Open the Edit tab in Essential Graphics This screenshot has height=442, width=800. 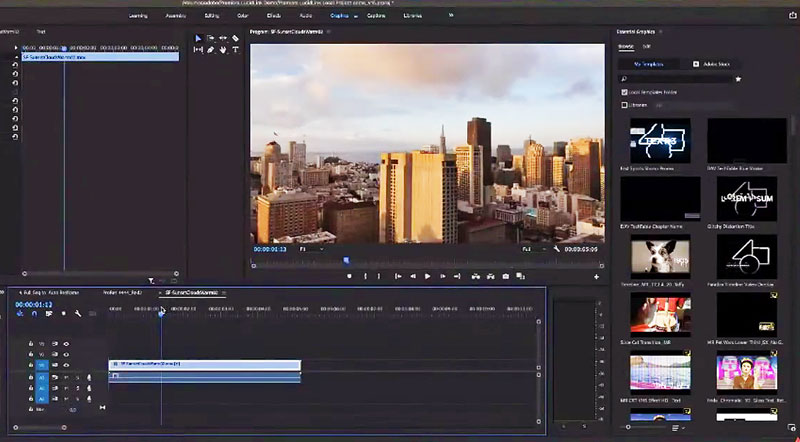(647, 46)
